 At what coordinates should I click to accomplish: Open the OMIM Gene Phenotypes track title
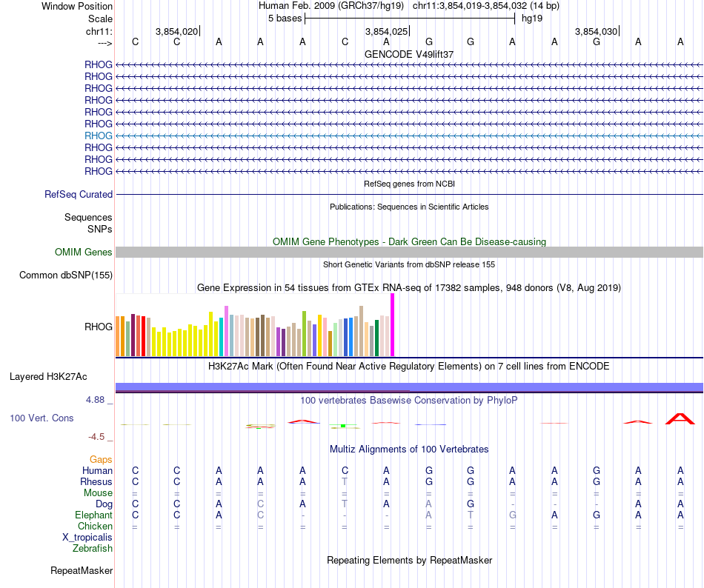(410, 241)
